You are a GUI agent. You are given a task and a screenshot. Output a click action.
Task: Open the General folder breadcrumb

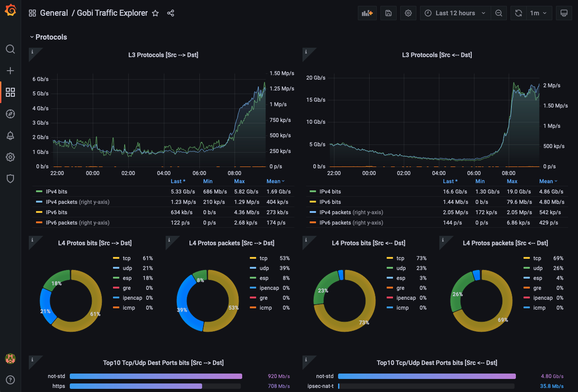(54, 13)
